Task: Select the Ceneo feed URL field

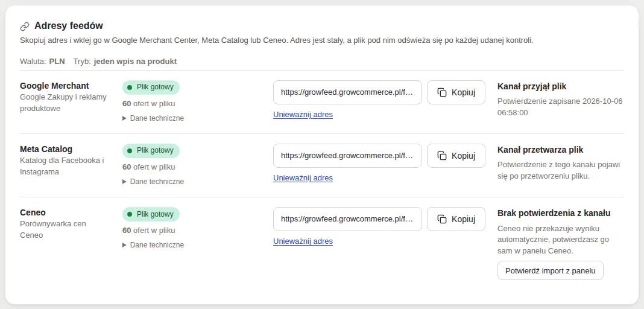Action: [x=347, y=219]
